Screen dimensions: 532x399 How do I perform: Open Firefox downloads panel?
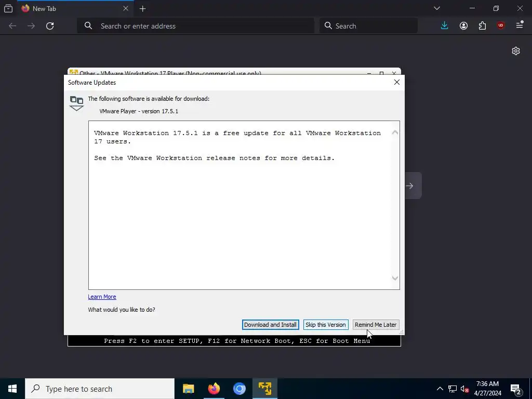click(445, 26)
